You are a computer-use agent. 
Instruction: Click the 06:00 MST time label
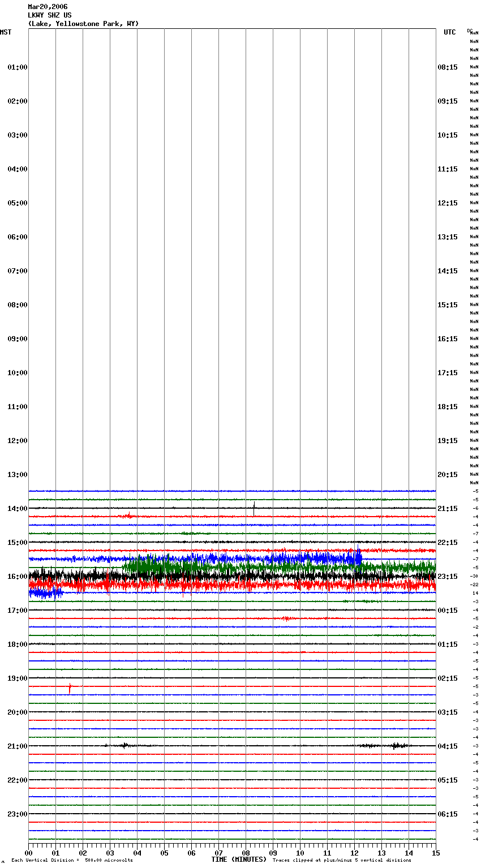pyautogui.click(x=18, y=237)
